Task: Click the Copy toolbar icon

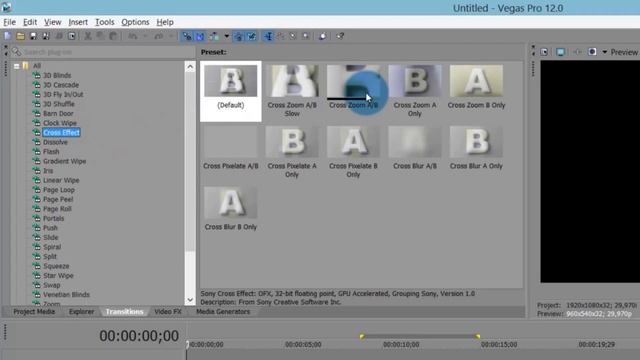Action: 100,36
